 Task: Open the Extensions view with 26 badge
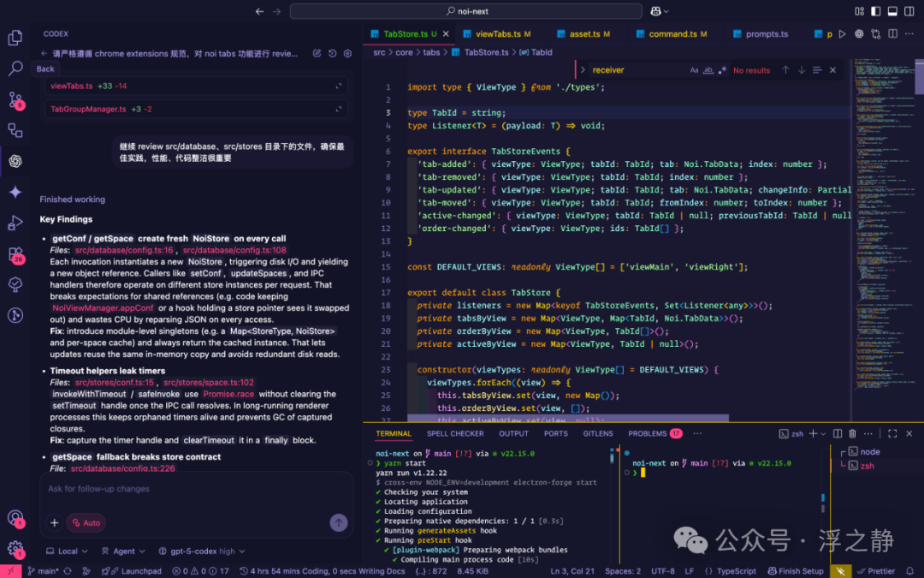click(x=15, y=254)
